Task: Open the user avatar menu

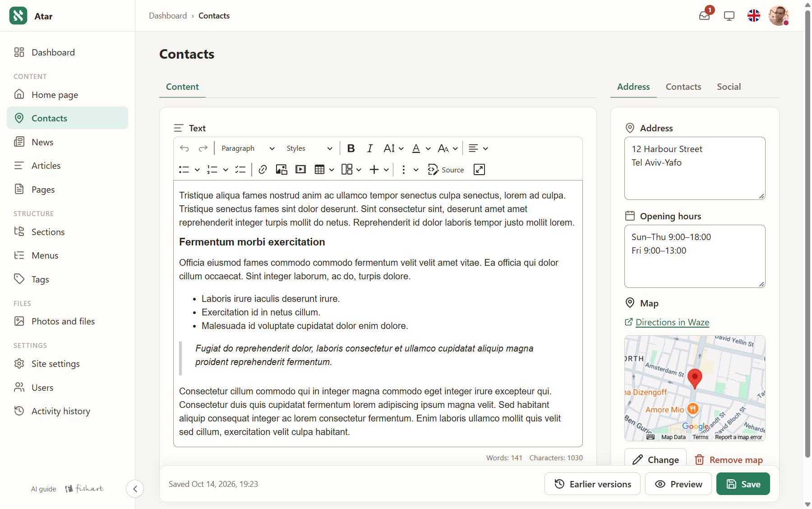Action: tap(779, 16)
